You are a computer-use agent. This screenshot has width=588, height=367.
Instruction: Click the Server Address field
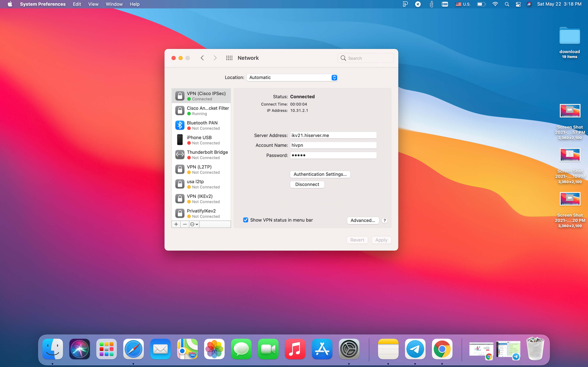click(333, 135)
